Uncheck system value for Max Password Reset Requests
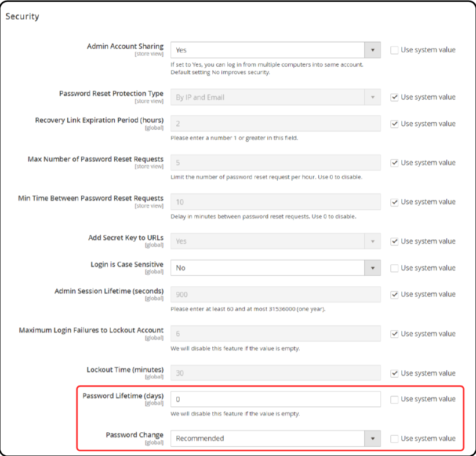Image resolution: width=476 pixels, height=456 pixels. pos(394,163)
